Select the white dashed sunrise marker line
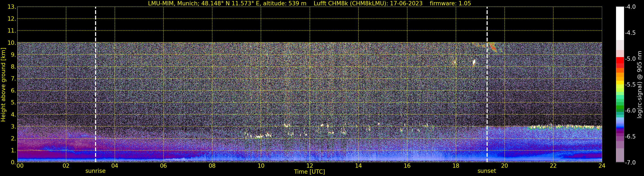 pos(95,85)
